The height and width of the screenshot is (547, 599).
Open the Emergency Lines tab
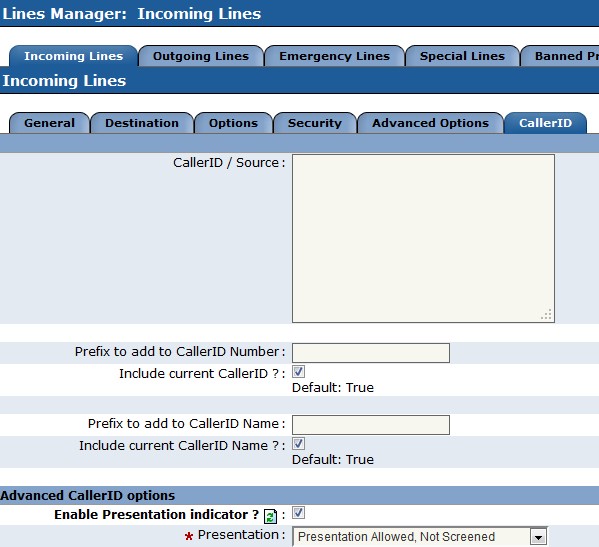pos(334,56)
